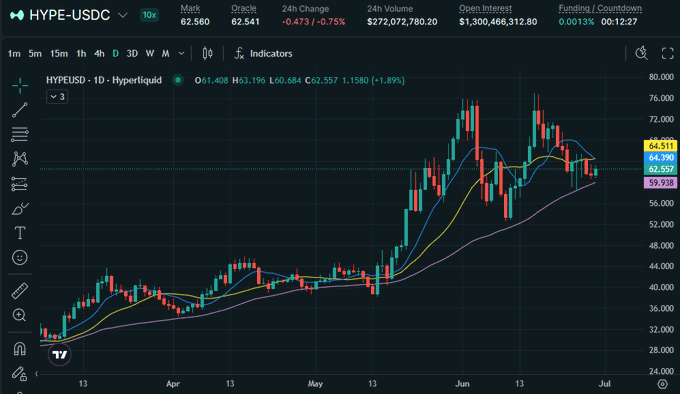Select the crosshair cursor tool
The height and width of the screenshot is (394, 680).
click(x=20, y=85)
